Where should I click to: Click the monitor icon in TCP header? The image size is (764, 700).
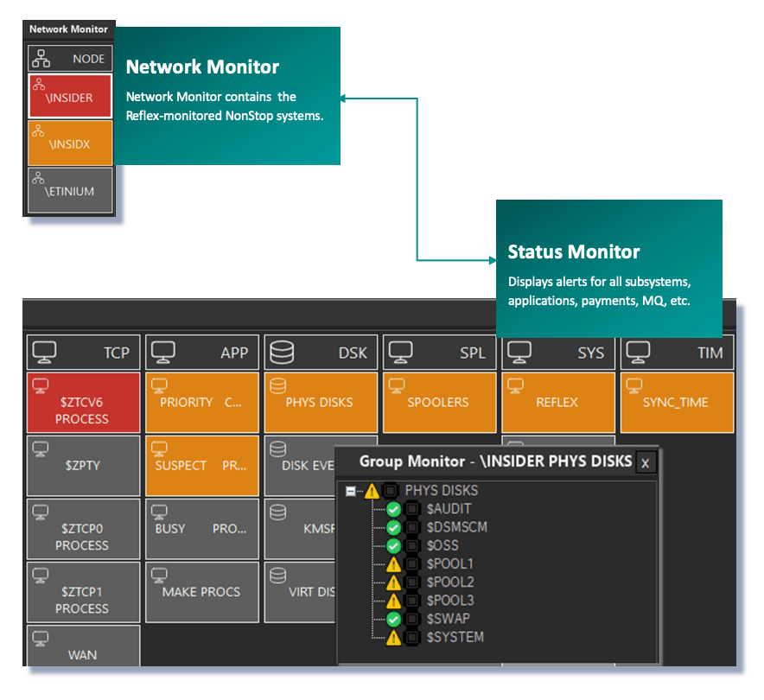(x=44, y=353)
